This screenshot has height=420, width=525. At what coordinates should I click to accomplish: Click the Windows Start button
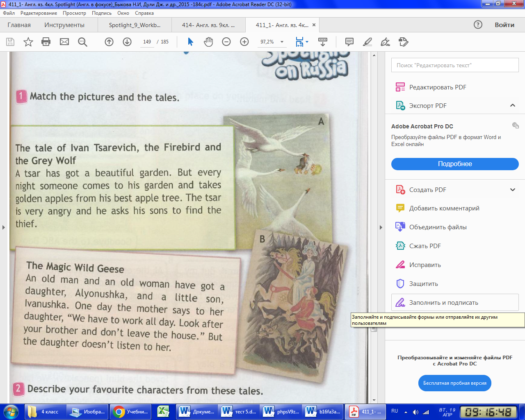pos(11,411)
